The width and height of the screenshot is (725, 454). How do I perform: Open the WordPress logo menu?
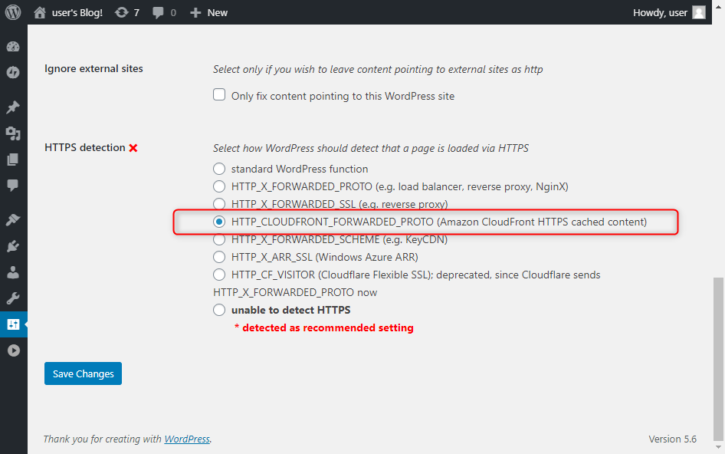click(x=13, y=12)
